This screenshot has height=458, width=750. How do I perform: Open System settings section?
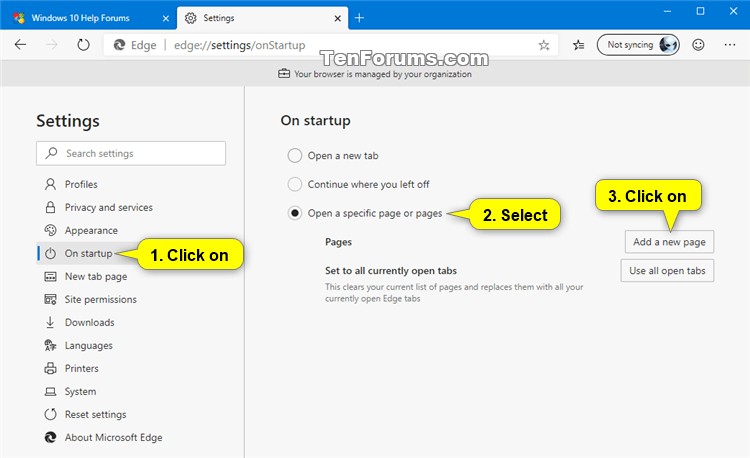[x=80, y=392]
